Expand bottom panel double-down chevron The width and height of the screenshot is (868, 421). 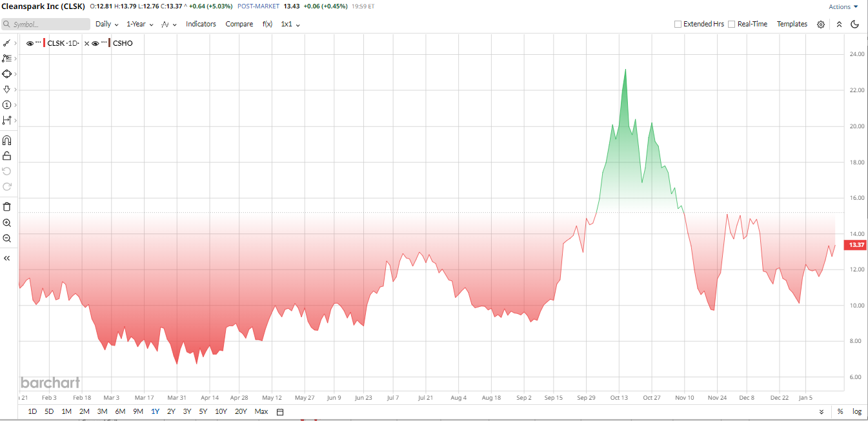pyautogui.click(x=822, y=412)
